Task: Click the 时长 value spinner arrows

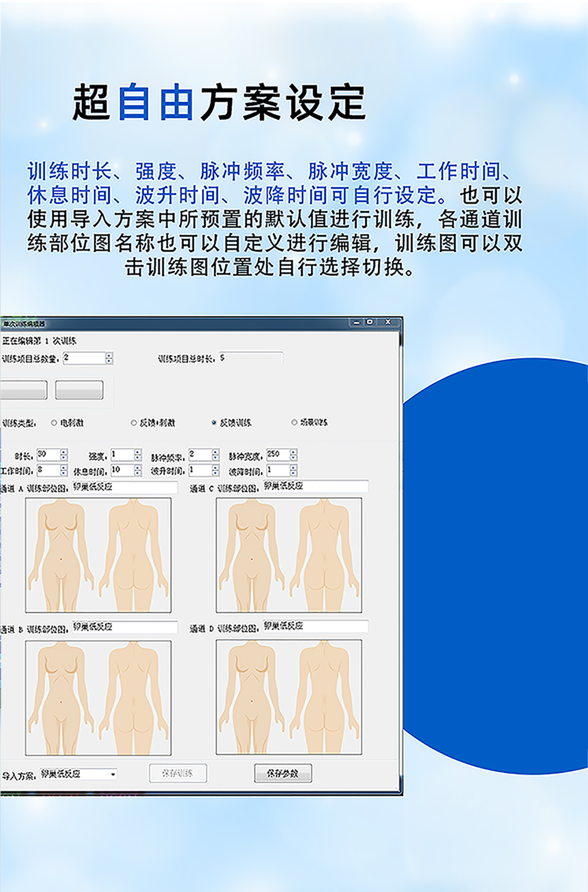Action: pos(63,455)
